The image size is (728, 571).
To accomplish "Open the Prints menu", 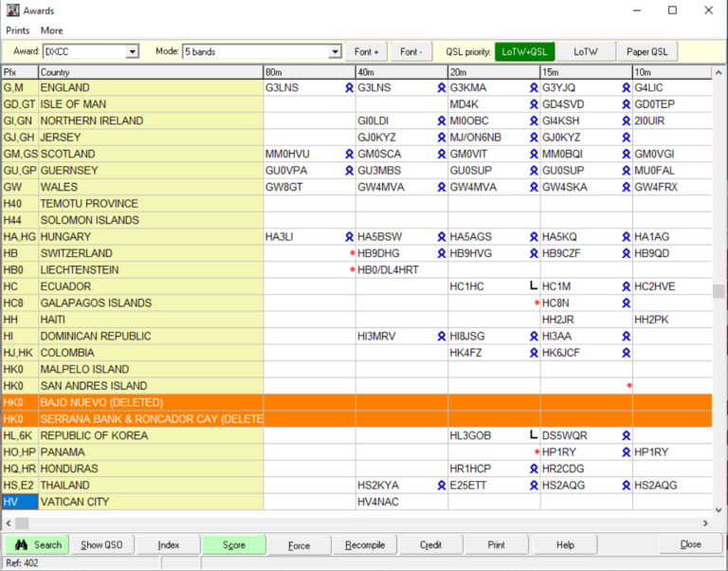I will pos(18,30).
